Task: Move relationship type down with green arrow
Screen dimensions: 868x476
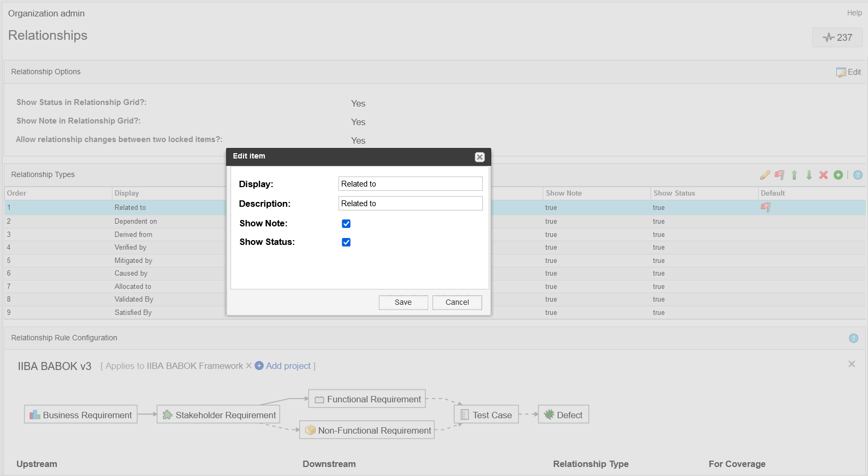Action: 809,175
